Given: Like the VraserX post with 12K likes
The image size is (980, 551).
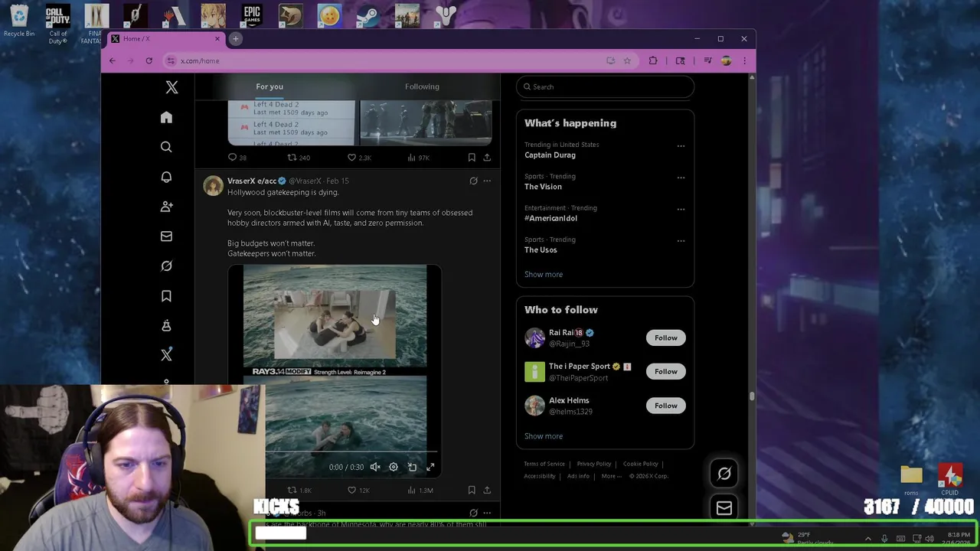Looking at the screenshot, I should [358, 490].
